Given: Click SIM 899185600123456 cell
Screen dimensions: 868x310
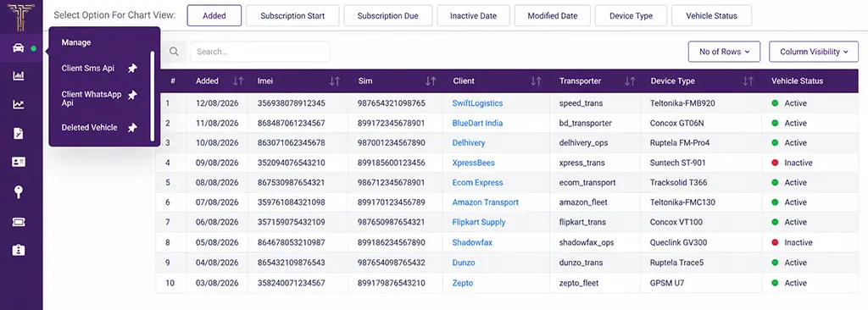Looking at the screenshot, I should coord(392,163).
